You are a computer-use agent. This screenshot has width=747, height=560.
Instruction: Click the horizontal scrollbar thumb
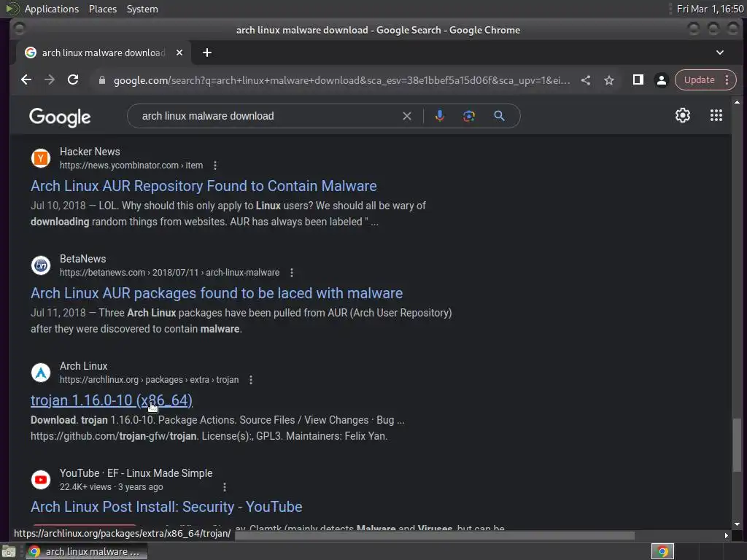(435, 535)
